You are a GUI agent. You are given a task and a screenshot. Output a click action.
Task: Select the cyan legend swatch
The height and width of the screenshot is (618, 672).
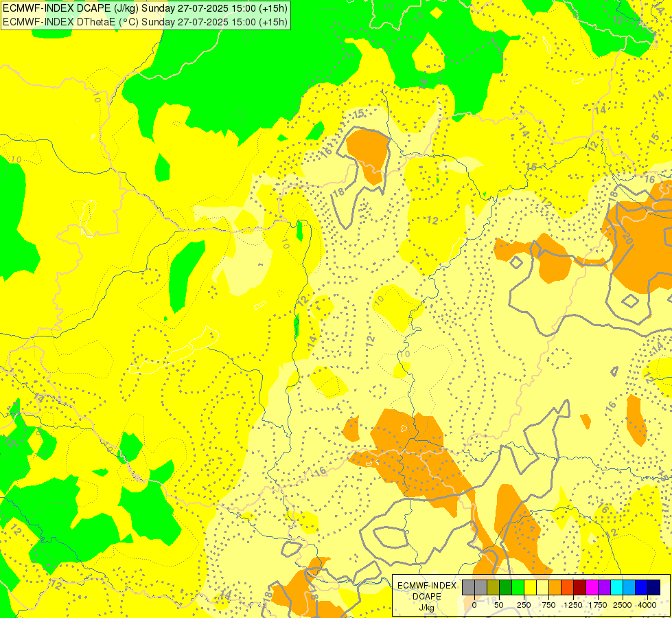616,587
